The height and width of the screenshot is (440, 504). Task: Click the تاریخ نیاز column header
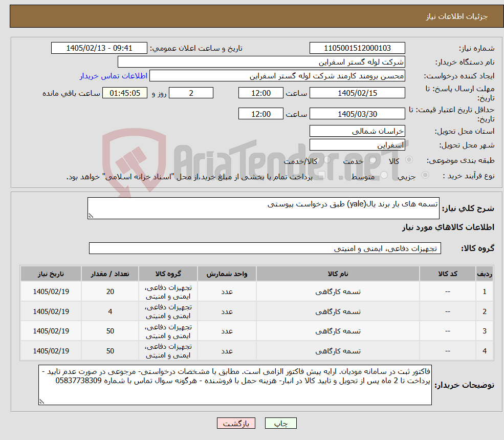pyautogui.click(x=51, y=274)
